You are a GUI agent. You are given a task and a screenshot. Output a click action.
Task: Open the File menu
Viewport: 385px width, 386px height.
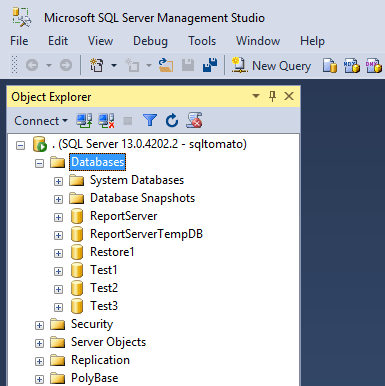click(x=19, y=41)
